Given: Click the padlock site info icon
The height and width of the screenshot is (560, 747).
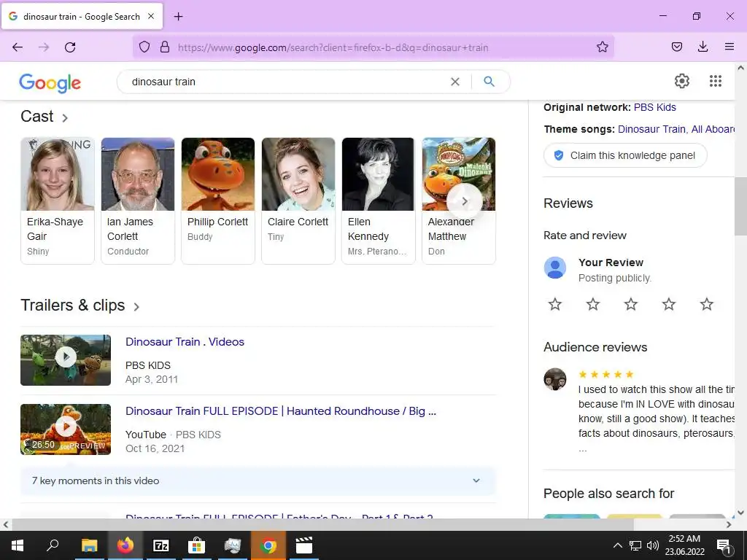Looking at the screenshot, I should point(165,47).
